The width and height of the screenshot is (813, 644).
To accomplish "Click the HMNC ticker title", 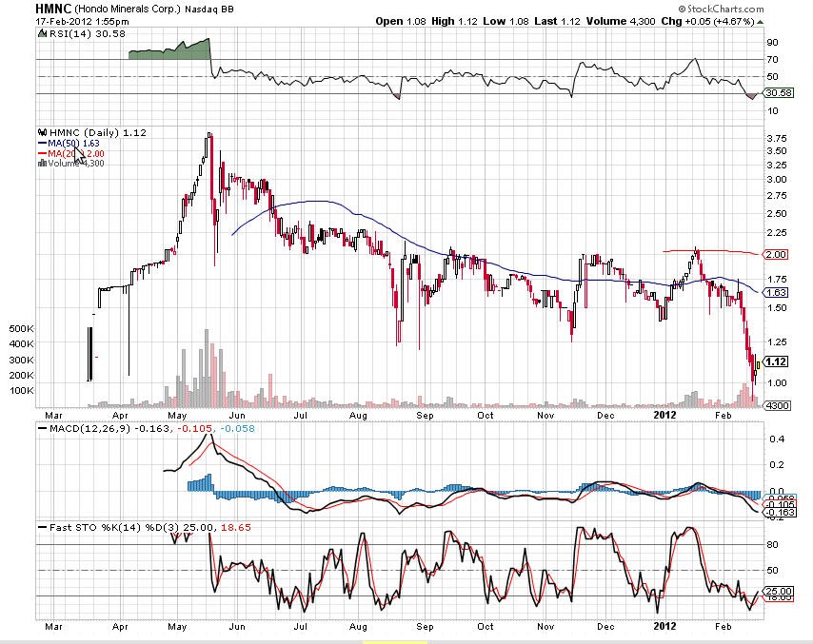I will click(53, 9).
